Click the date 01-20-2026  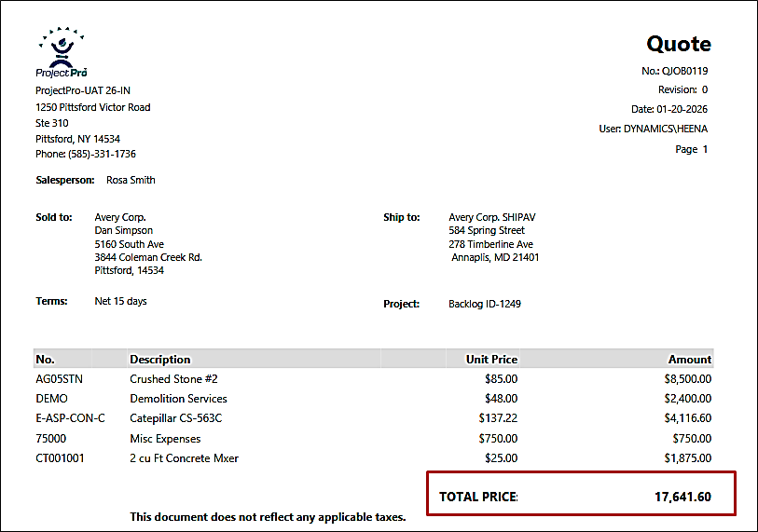pyautogui.click(x=682, y=109)
